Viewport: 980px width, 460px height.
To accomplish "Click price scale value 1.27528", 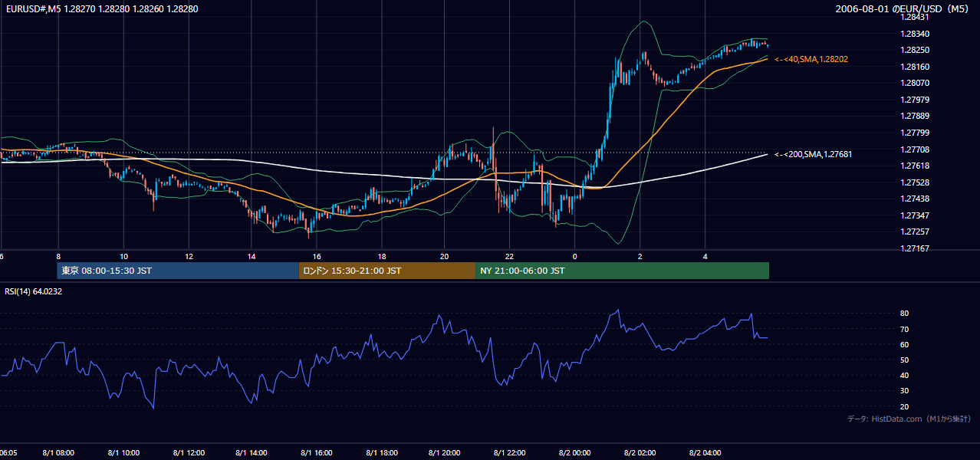I will (x=914, y=182).
